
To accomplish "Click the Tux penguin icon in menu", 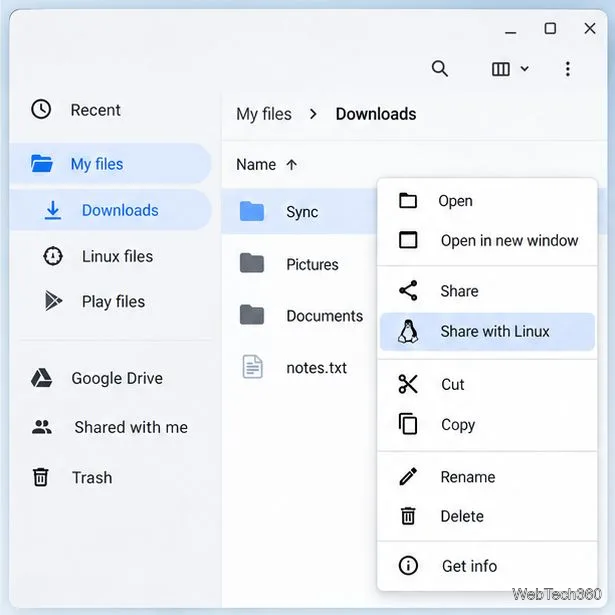I will coord(408,331).
